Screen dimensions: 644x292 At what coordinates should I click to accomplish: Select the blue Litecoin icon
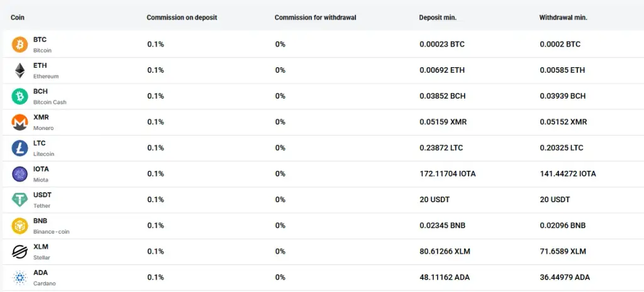point(19,148)
